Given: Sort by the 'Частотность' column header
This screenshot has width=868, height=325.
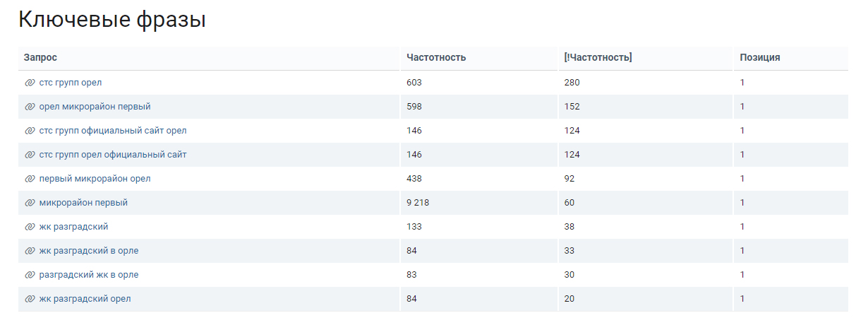Looking at the screenshot, I should (436, 58).
